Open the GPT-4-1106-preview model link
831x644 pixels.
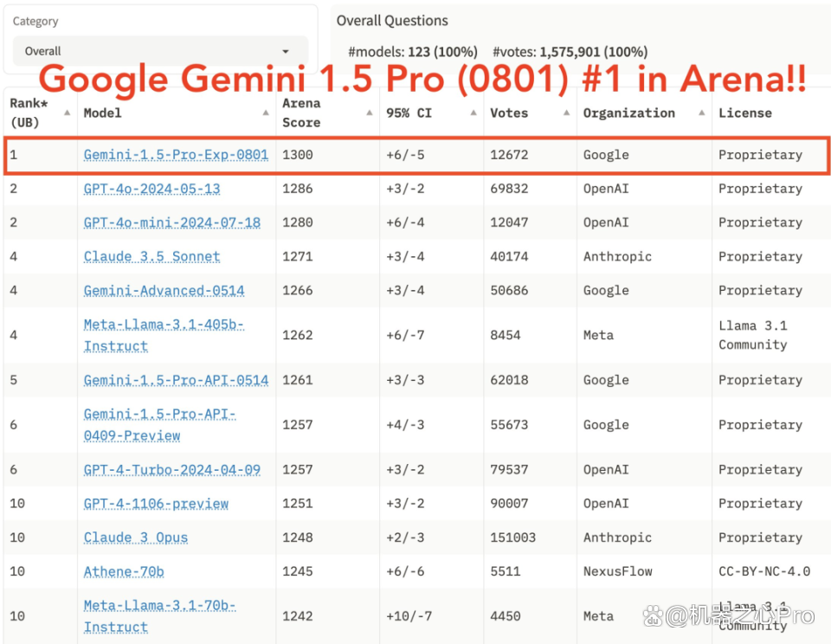(x=156, y=504)
